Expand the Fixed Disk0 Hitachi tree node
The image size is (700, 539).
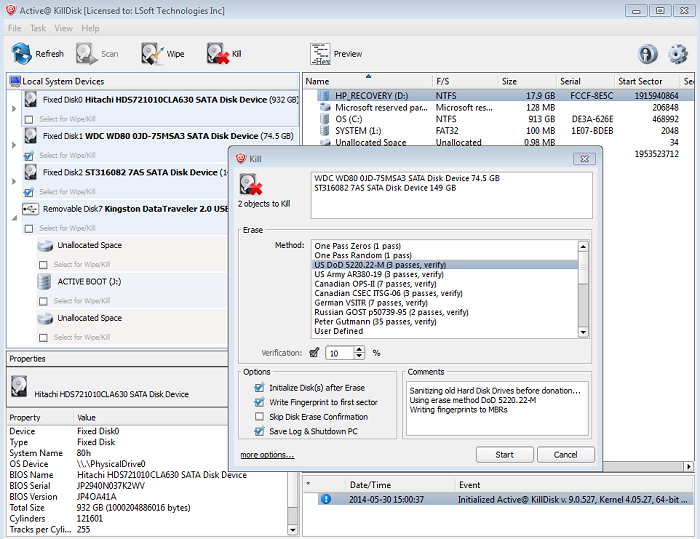pyautogui.click(x=13, y=108)
